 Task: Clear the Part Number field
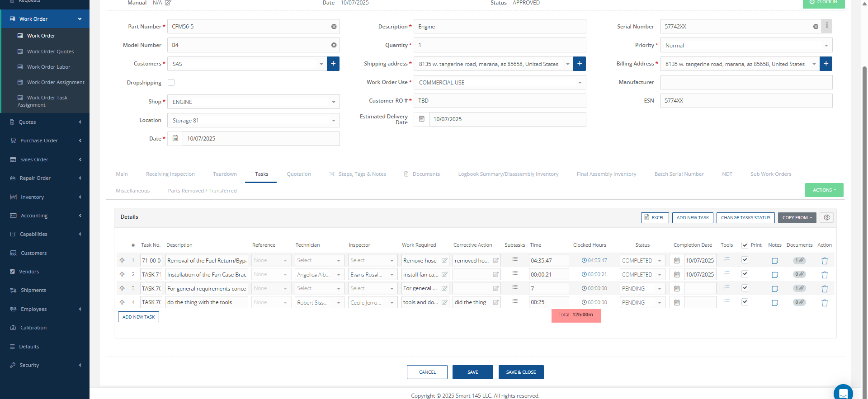334,27
